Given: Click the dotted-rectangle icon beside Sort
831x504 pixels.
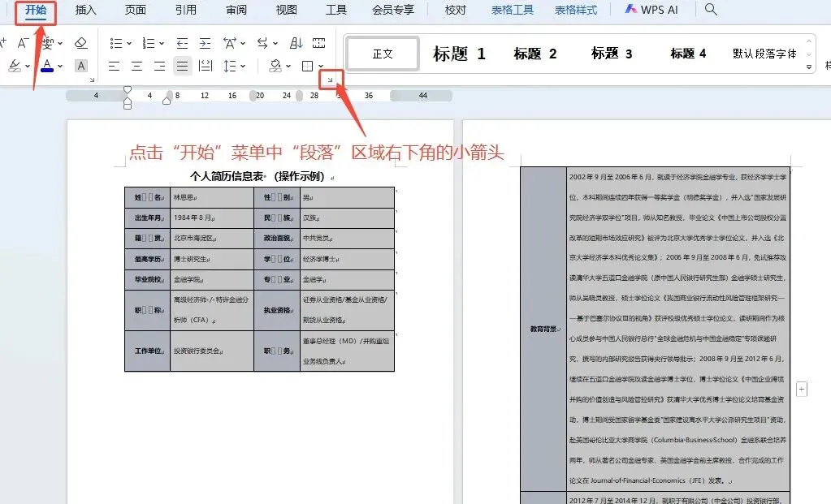Looking at the screenshot, I should (x=318, y=43).
